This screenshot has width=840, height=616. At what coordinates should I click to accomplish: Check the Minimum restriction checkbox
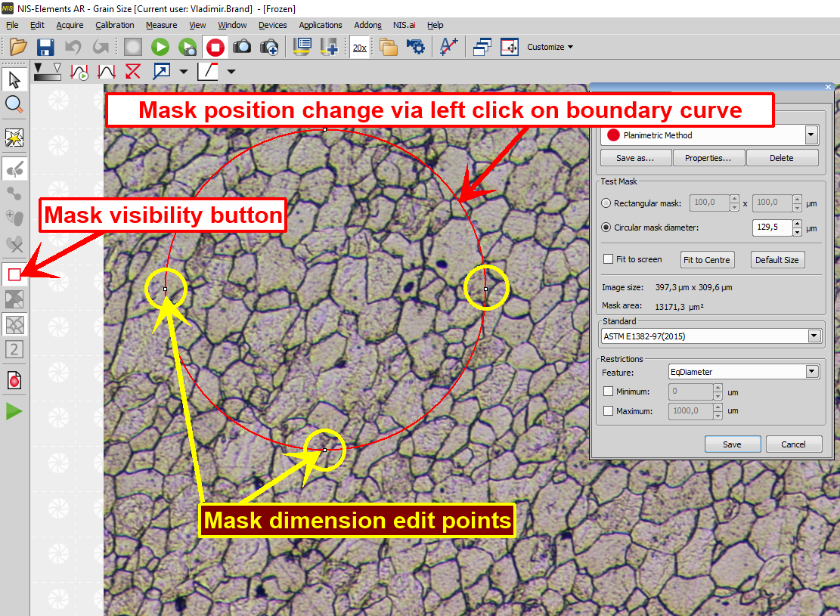click(x=608, y=392)
